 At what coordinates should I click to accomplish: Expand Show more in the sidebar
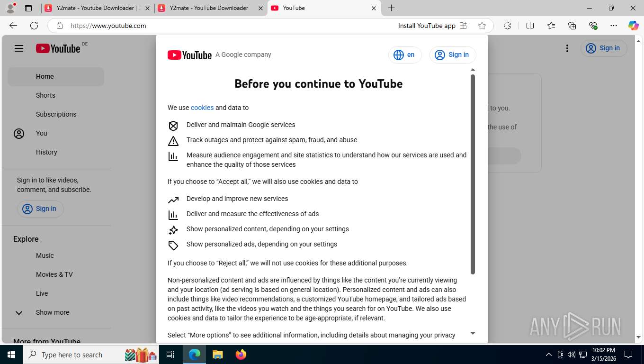pyautogui.click(x=56, y=312)
